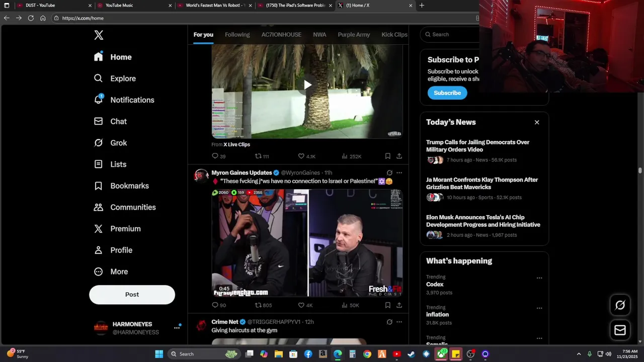
Task: Open Ja Morant Confronts Klay Thompson story
Action: coord(482,184)
